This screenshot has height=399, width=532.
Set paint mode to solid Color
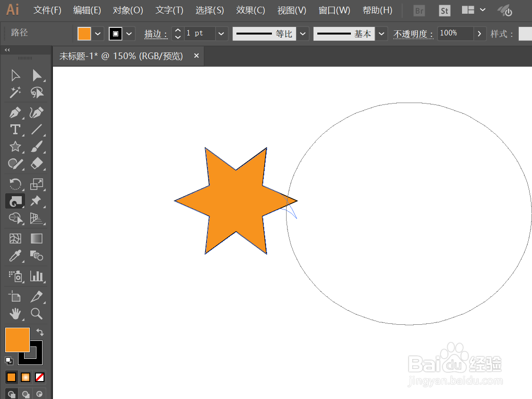coord(11,377)
